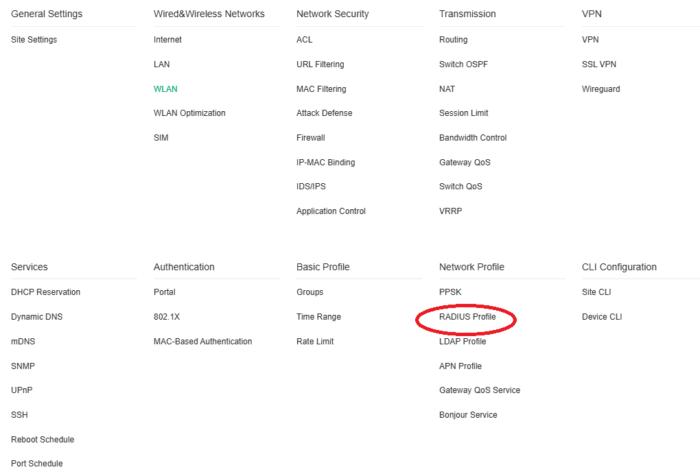700x474 pixels.
Task: Open the 802.1X authentication page
Action: coord(167,317)
